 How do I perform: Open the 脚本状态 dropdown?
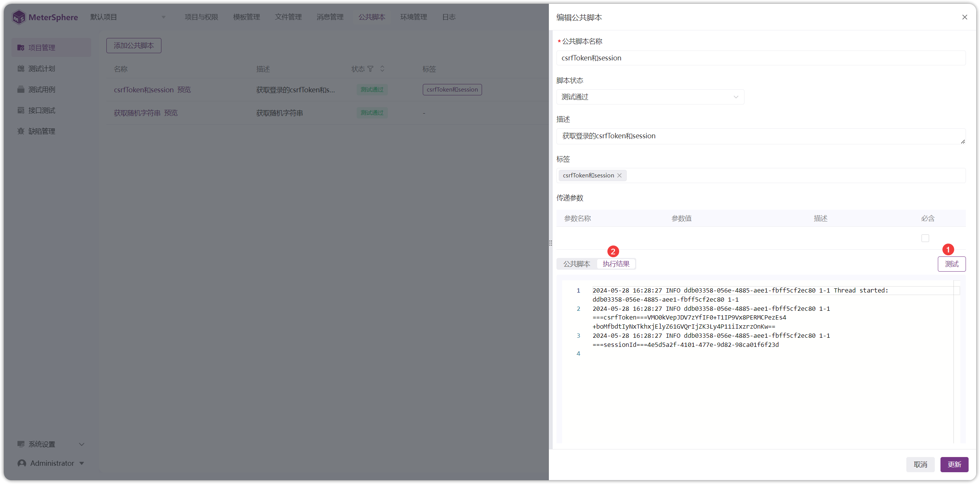tap(650, 97)
